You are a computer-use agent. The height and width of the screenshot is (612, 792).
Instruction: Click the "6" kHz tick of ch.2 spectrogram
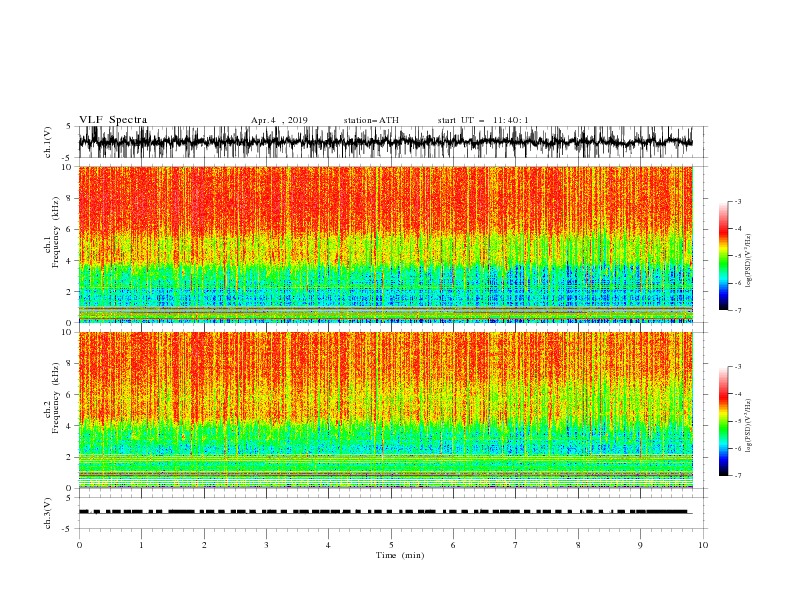click(x=69, y=395)
